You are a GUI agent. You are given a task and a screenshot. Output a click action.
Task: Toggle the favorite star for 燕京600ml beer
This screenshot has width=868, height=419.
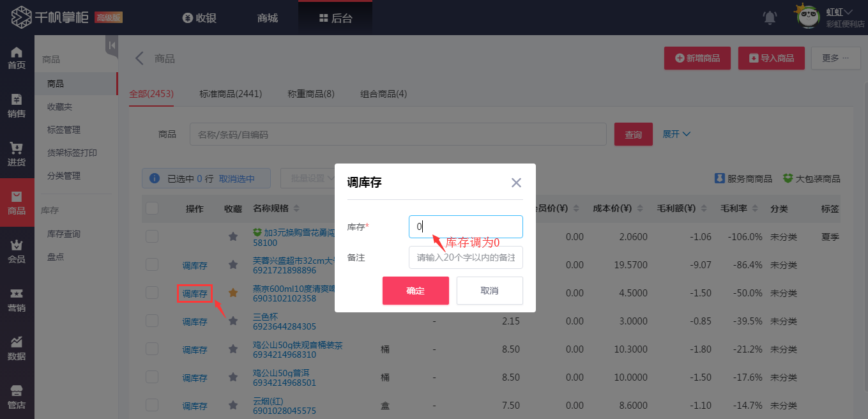pos(232,293)
